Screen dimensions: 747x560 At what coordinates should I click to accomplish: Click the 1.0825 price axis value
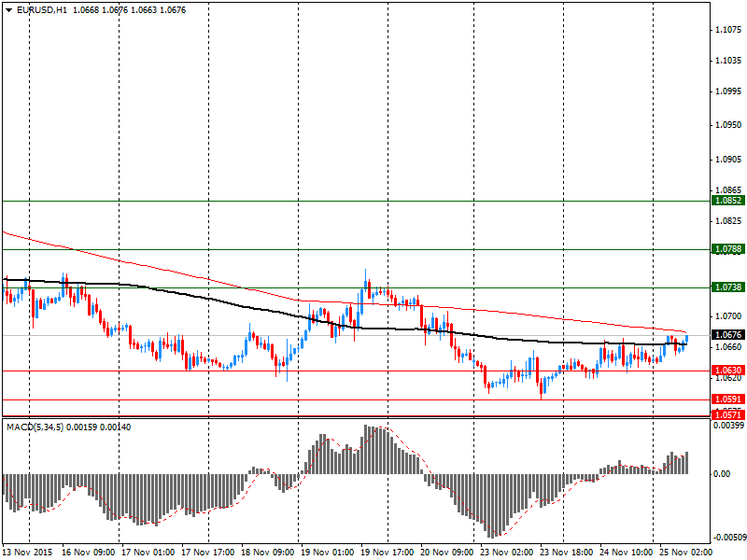click(x=728, y=221)
